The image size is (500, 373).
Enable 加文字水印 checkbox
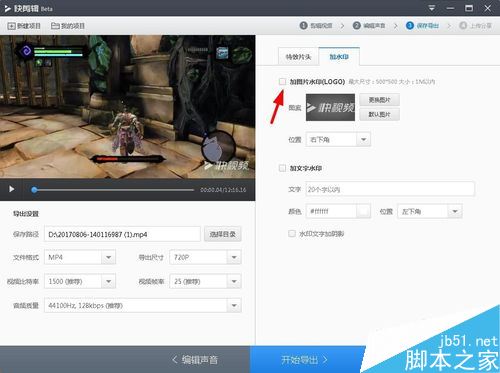(282, 168)
